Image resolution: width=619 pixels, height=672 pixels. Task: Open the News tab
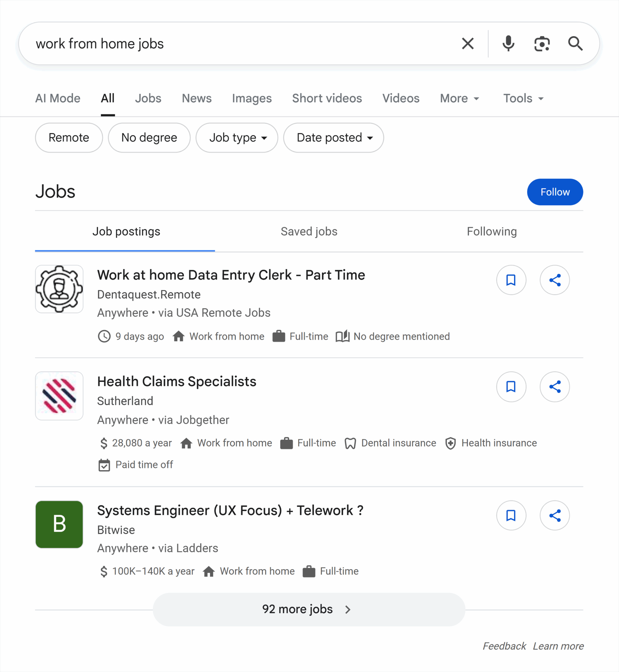click(x=197, y=98)
